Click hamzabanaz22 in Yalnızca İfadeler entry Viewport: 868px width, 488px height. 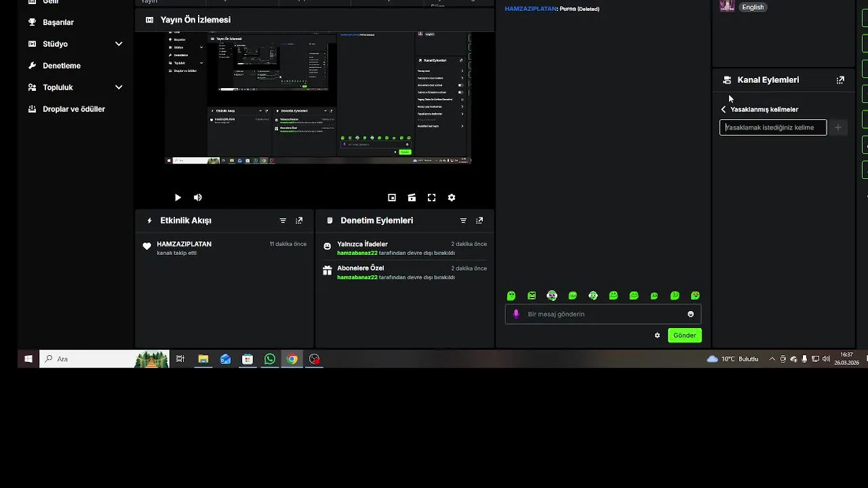tap(357, 253)
